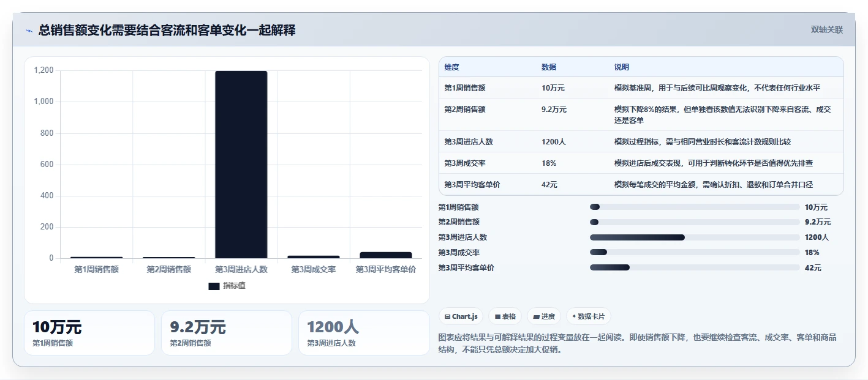Image resolution: width=868 pixels, height=380 pixels.
Task: Click the 第3周成交率 progress bar
Action: point(695,252)
